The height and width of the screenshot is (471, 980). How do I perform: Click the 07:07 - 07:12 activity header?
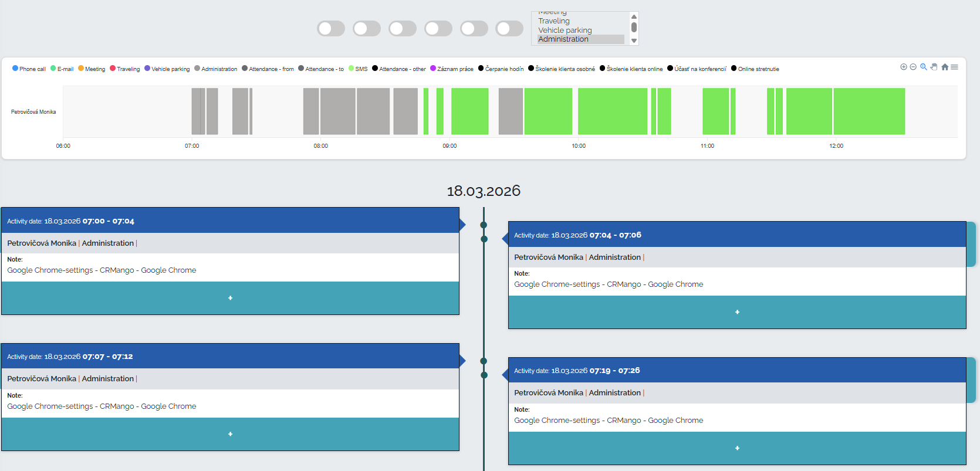coord(230,357)
